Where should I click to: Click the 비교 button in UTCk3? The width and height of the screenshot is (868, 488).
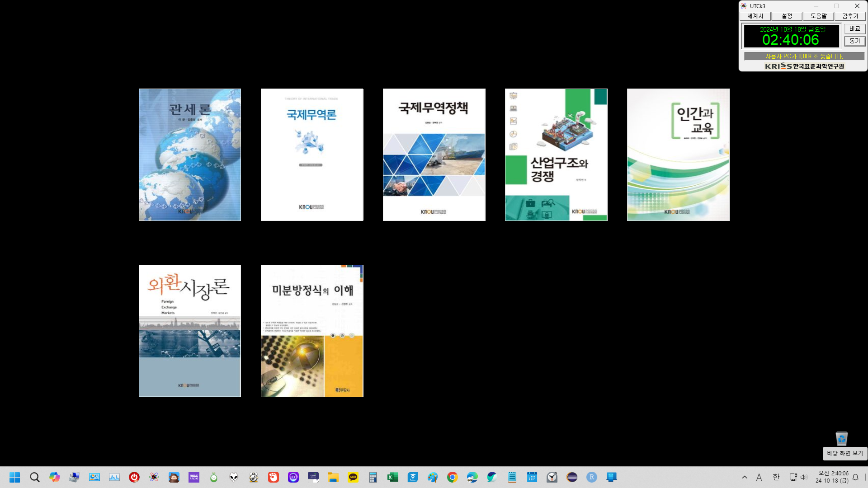click(x=854, y=29)
